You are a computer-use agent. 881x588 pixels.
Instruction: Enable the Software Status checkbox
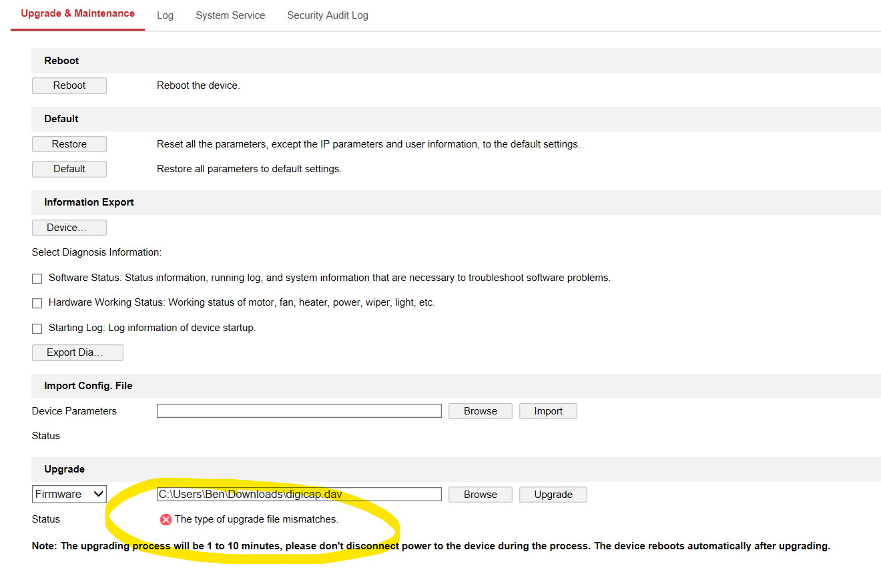tap(37, 278)
